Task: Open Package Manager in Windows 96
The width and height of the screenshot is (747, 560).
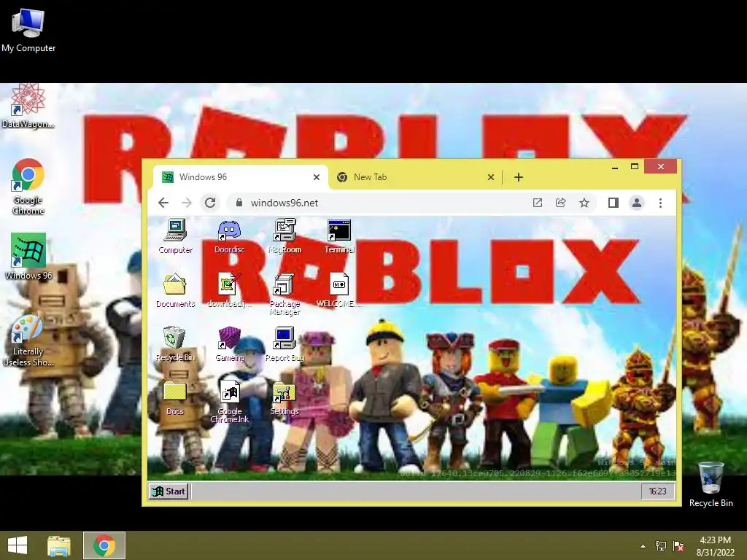Action: [x=285, y=295]
